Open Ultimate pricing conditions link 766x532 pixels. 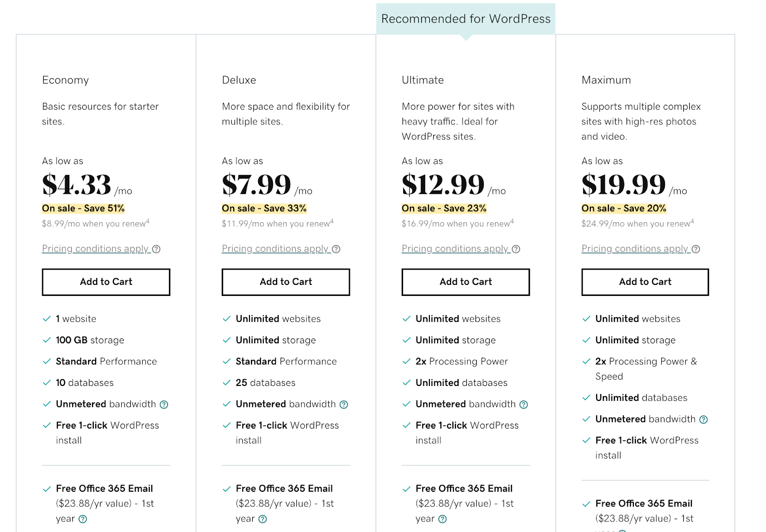(x=455, y=249)
